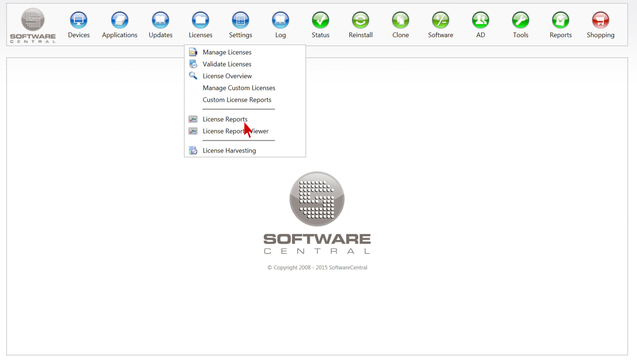Open the green Status checkmark icon
Screen dimensions: 637x364
[320, 20]
